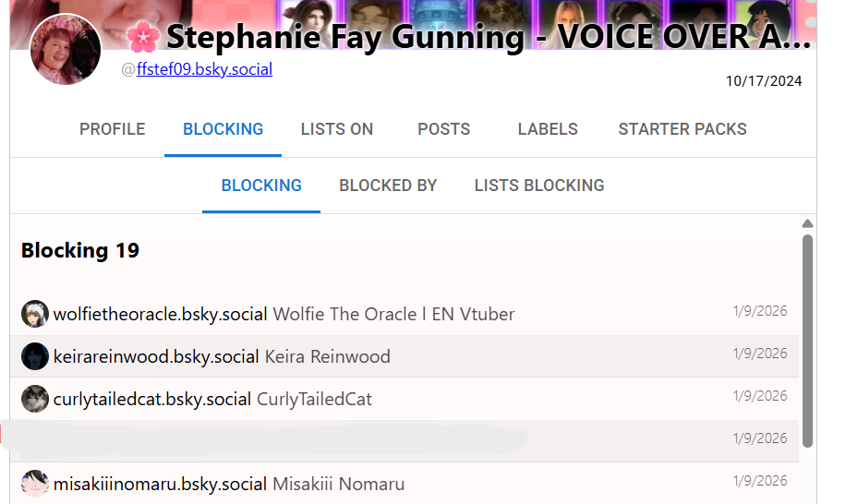Image resolution: width=858 pixels, height=504 pixels.
Task: Click the misakiiinomaru avatar icon
Action: pos(35,484)
